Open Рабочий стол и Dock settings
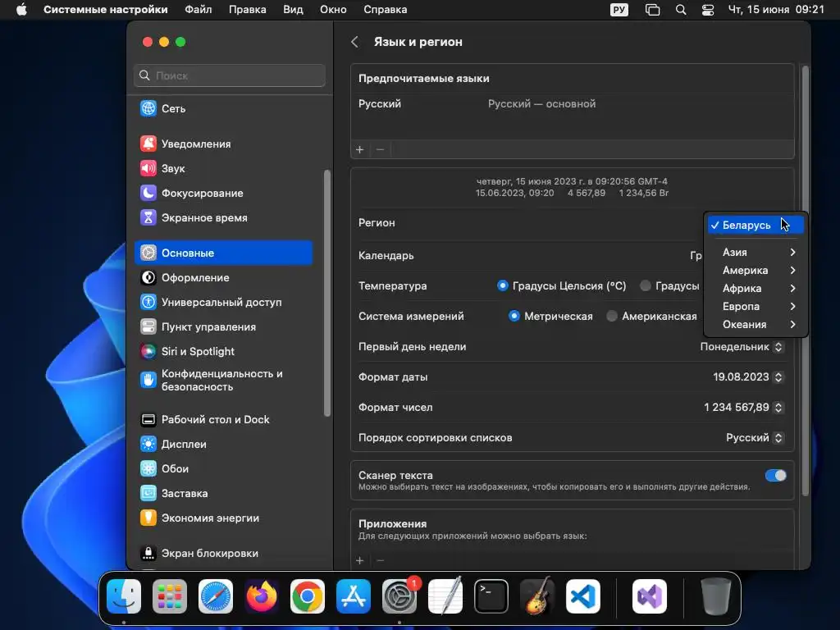 [x=223, y=419]
